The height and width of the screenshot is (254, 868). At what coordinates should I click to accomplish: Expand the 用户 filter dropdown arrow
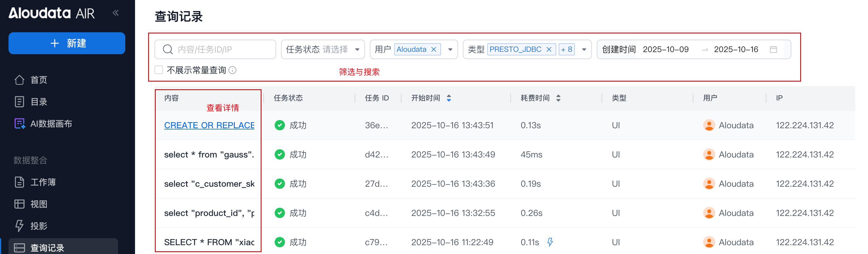click(x=450, y=50)
